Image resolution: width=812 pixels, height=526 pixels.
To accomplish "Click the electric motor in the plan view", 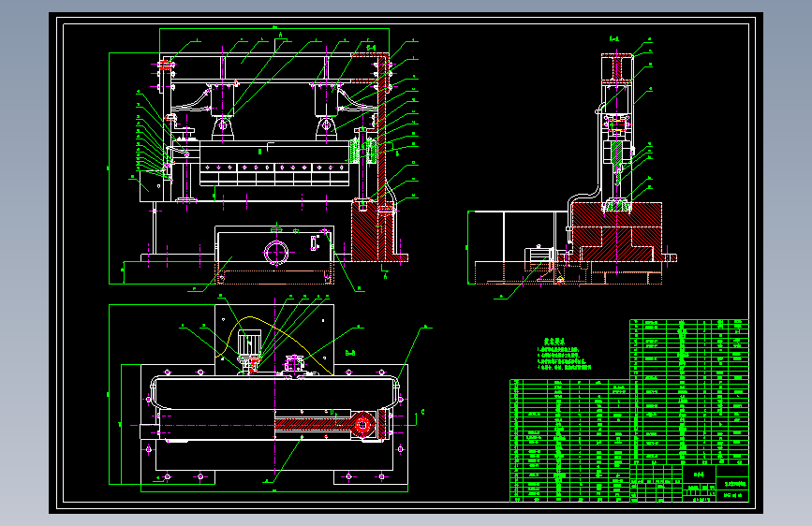I will [248, 342].
